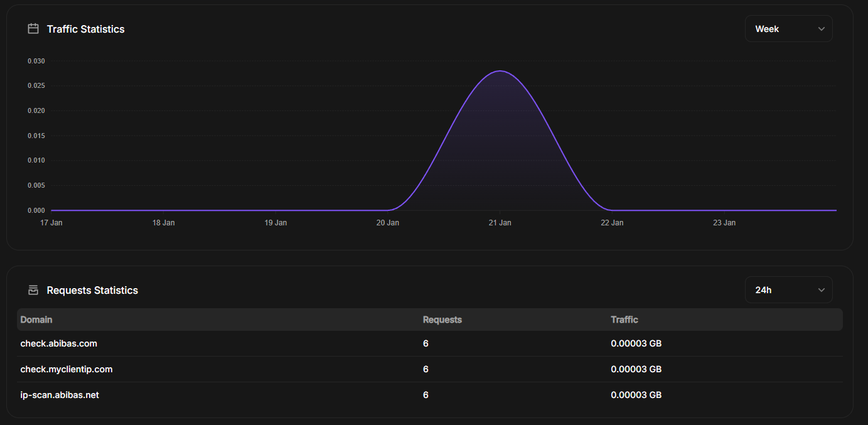Image resolution: width=868 pixels, height=425 pixels.
Task: Select the Traffic column header
Action: (x=624, y=320)
